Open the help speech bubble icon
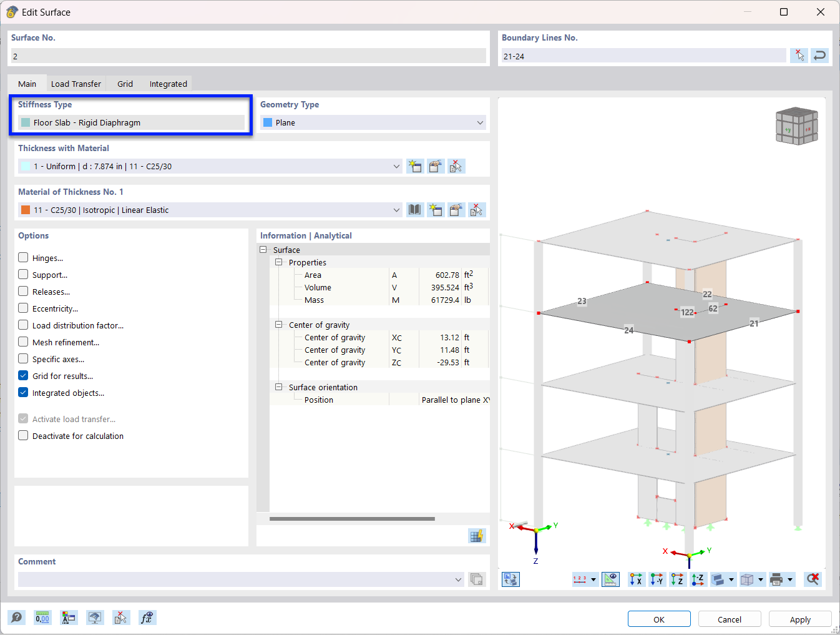This screenshot has width=840, height=635. pyautogui.click(x=17, y=618)
